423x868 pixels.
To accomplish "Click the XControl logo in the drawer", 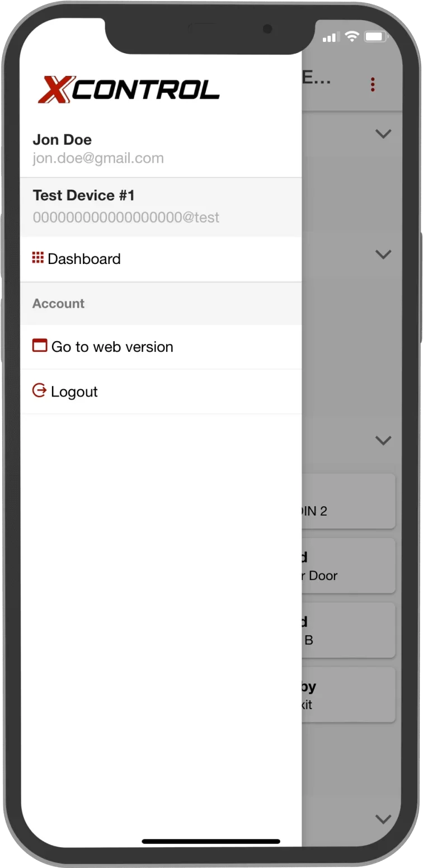I will pos(129,91).
